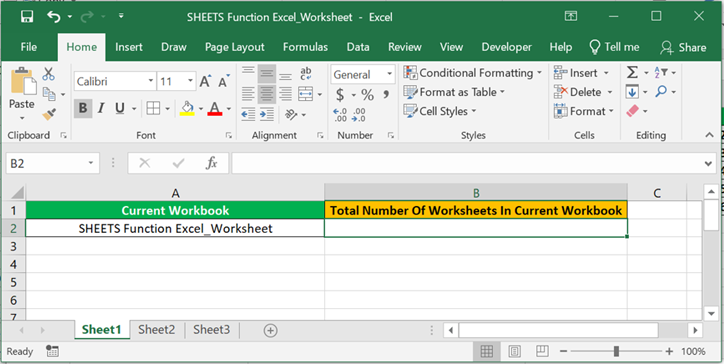Open the Orientation text rotation icon
Viewport: 724px width, 364px height.
[x=291, y=114]
